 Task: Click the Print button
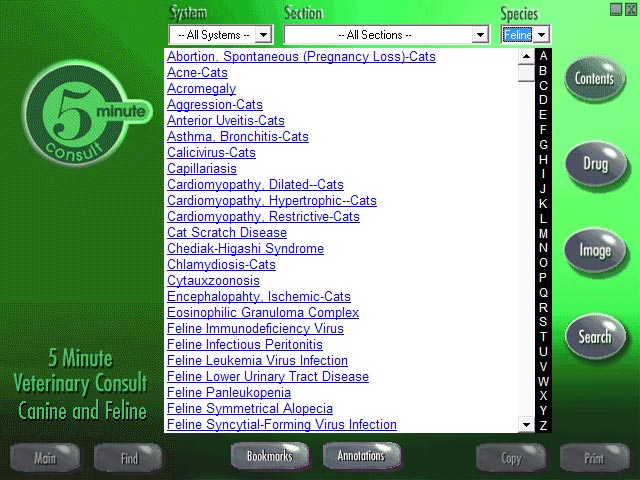pos(594,458)
